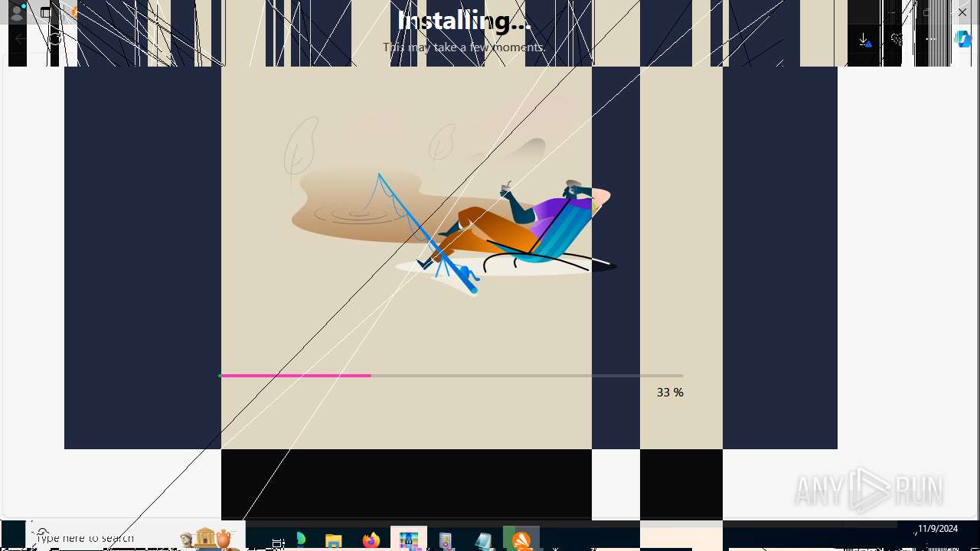The width and height of the screenshot is (980, 551).
Task: Open the browser profile icon
Action: click(x=16, y=12)
